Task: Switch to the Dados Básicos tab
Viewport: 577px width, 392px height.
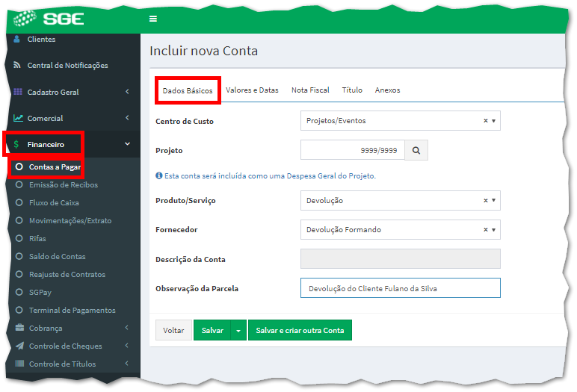Action: click(188, 91)
